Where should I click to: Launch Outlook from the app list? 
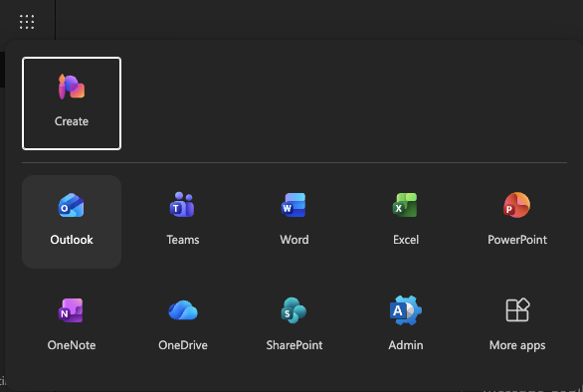pos(72,222)
